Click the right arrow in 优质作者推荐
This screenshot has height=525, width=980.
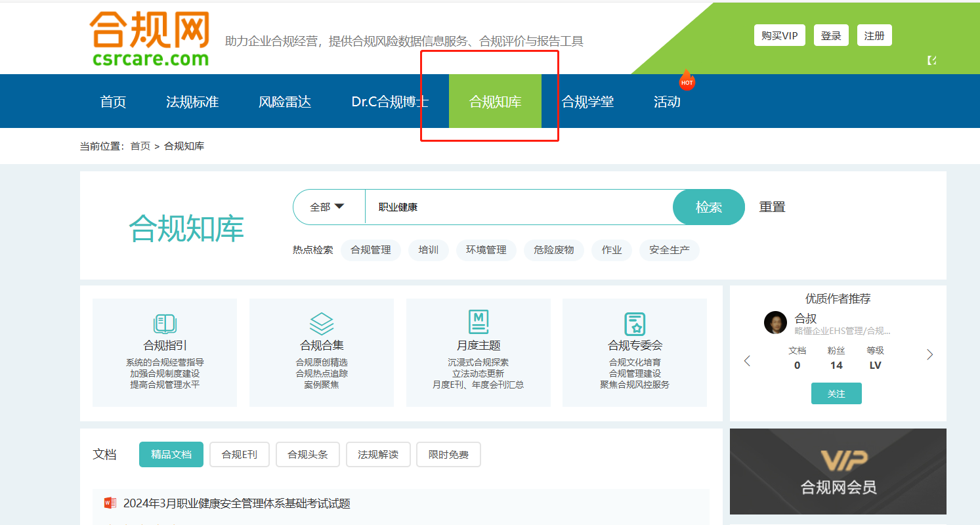click(x=929, y=355)
